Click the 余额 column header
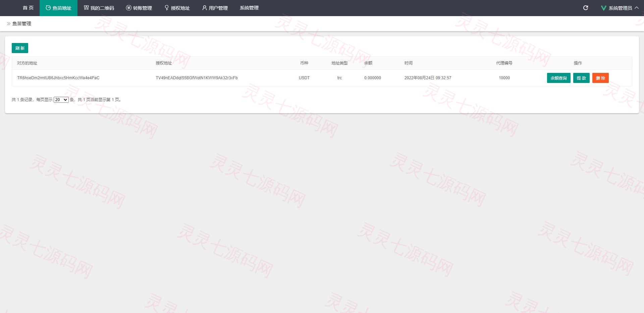 368,63
